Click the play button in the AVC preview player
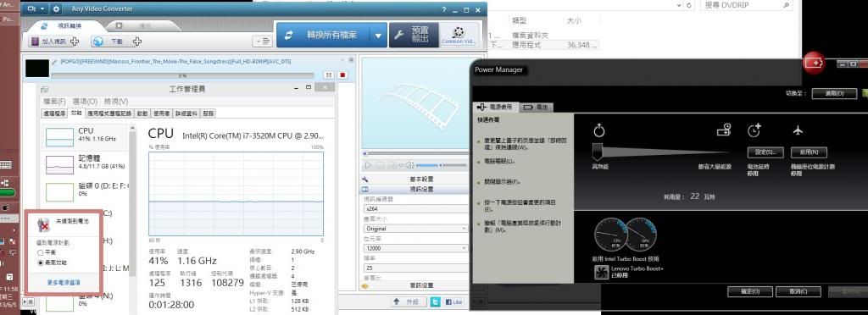Viewport: 868px width, 315px height. pos(369,165)
